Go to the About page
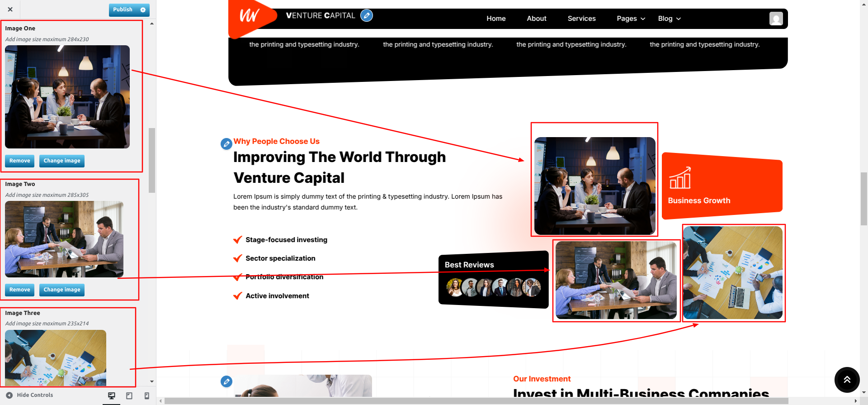Image resolution: width=868 pixels, height=405 pixels. [x=537, y=19]
